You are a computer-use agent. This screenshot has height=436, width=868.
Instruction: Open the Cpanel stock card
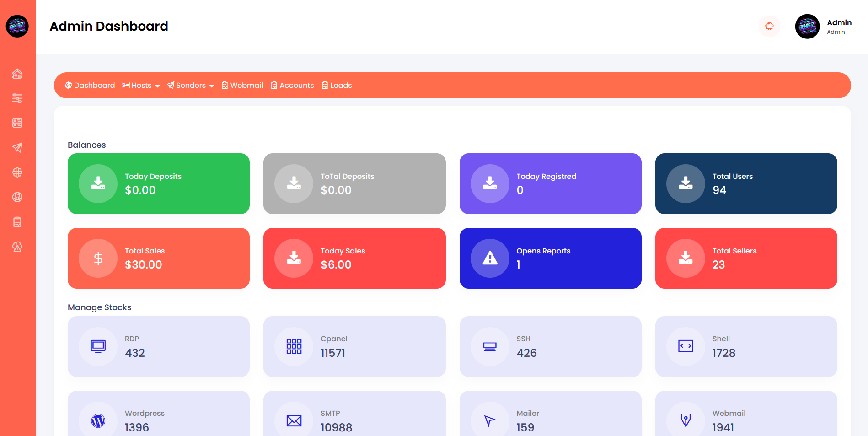pyautogui.click(x=354, y=346)
